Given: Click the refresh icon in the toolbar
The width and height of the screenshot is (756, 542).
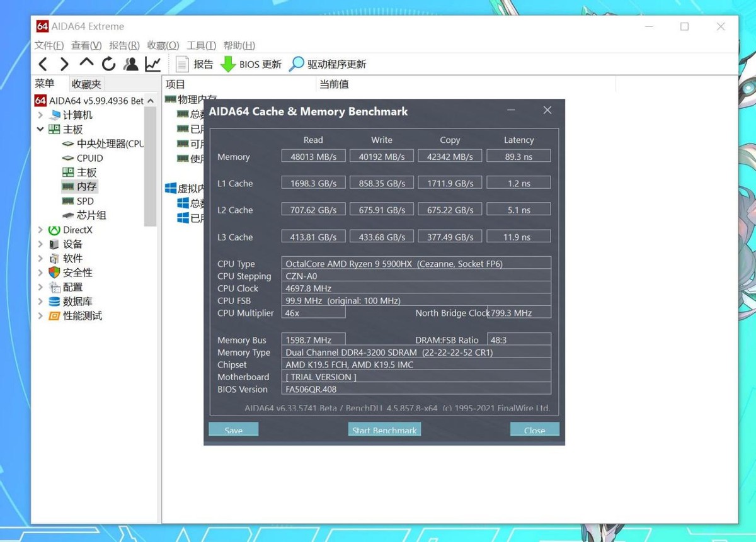Looking at the screenshot, I should 107,64.
